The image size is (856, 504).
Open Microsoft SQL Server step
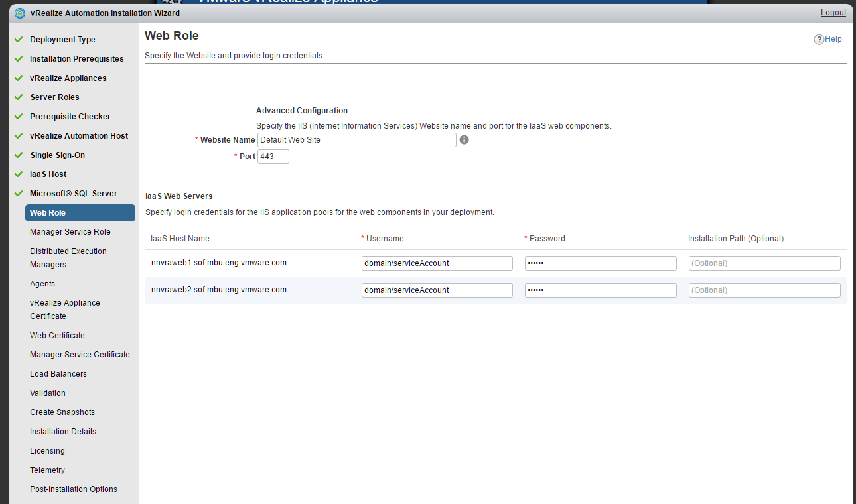tap(74, 194)
